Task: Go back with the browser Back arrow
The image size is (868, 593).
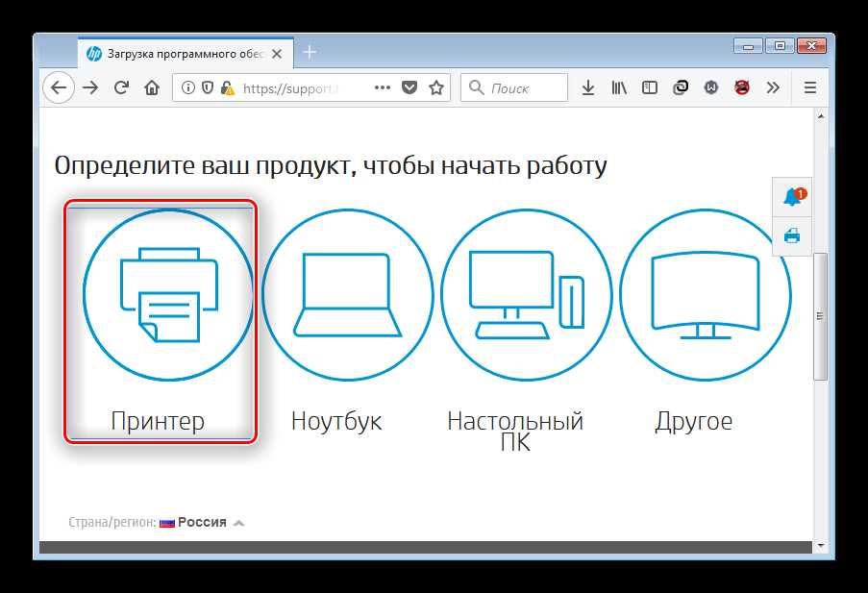Action: coord(58,87)
